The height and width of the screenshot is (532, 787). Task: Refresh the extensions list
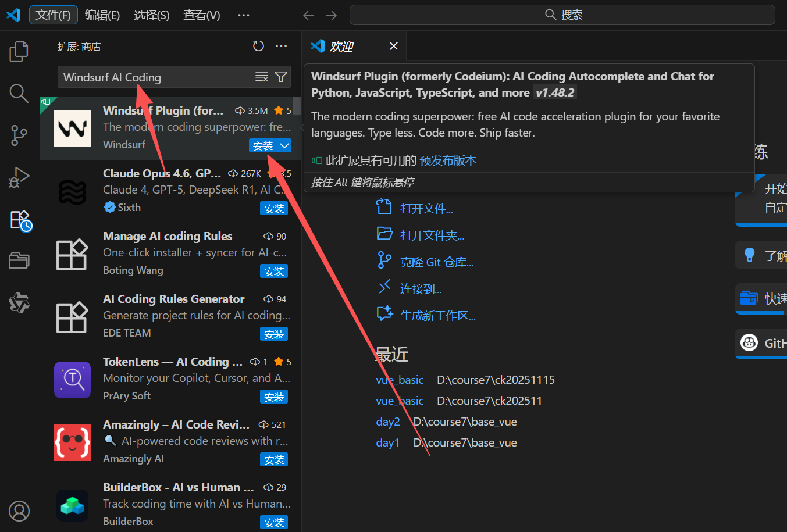click(258, 46)
